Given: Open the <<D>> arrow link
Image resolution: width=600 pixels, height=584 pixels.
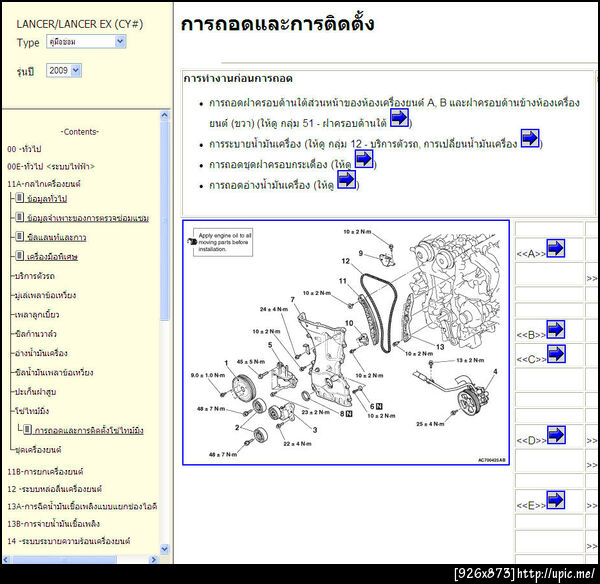Looking at the screenshot, I should (556, 435).
